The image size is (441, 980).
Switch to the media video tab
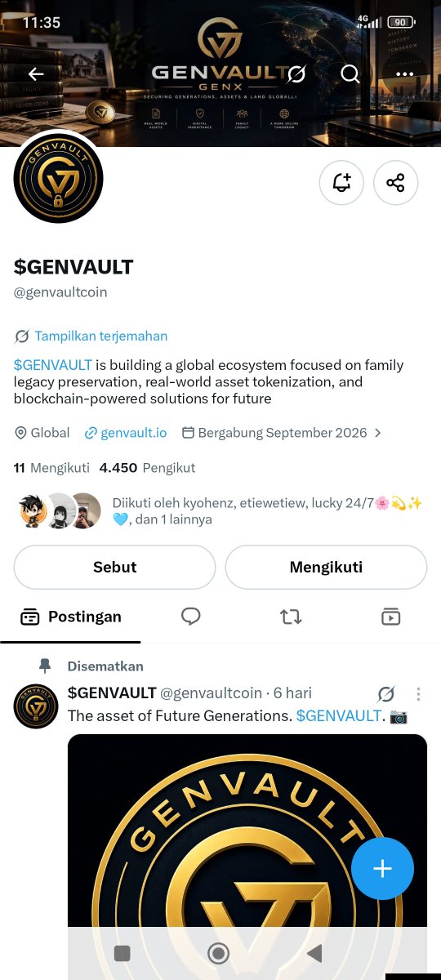coord(390,617)
